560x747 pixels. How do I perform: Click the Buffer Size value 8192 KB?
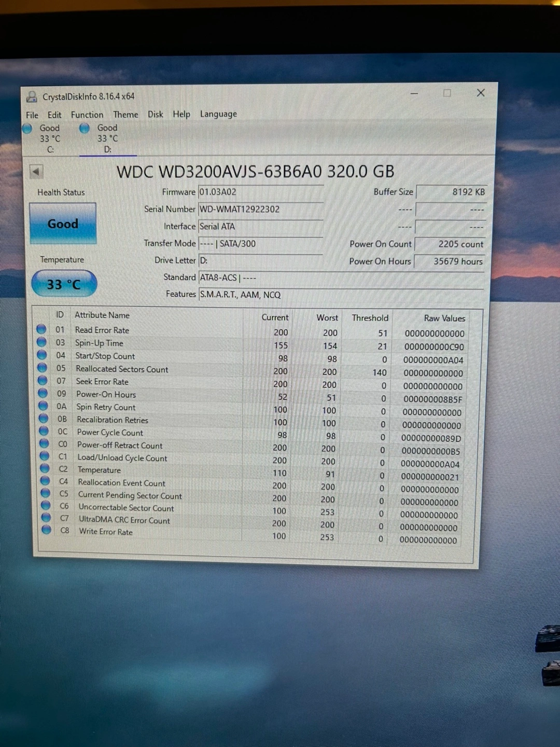pos(451,192)
